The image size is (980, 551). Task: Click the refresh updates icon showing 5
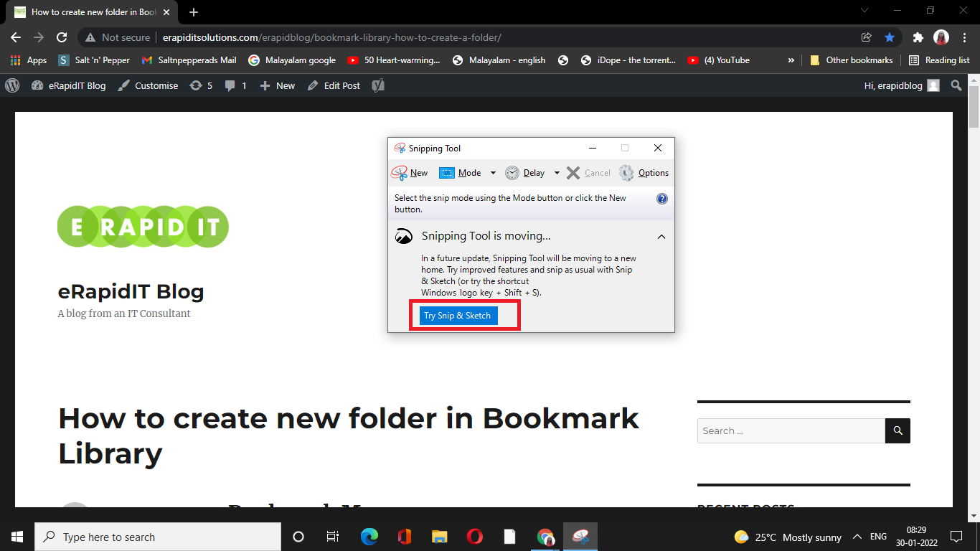[x=200, y=85]
